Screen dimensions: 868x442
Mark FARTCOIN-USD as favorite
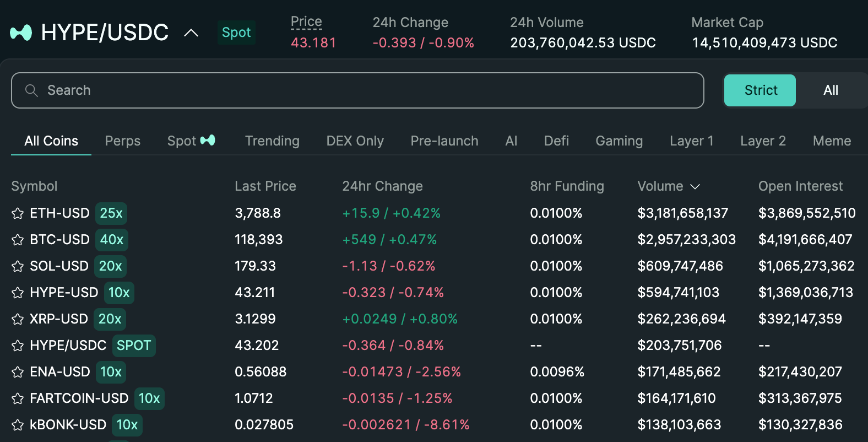pyautogui.click(x=18, y=398)
